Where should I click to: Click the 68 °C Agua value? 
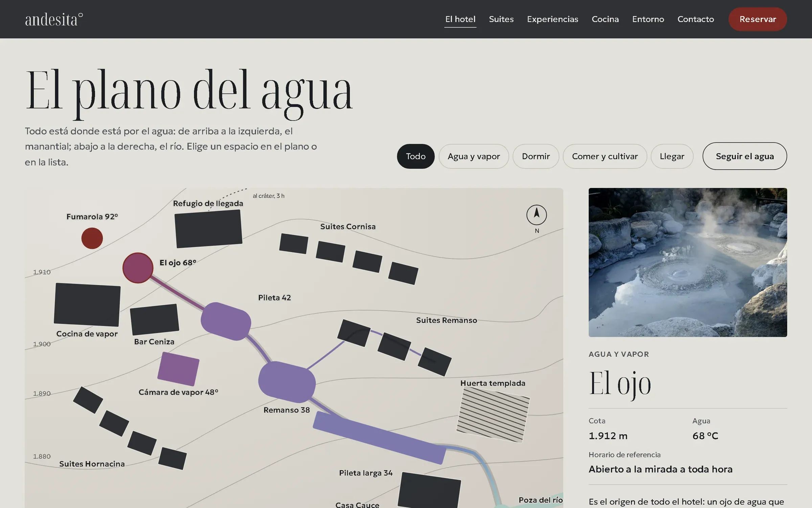[x=705, y=436]
